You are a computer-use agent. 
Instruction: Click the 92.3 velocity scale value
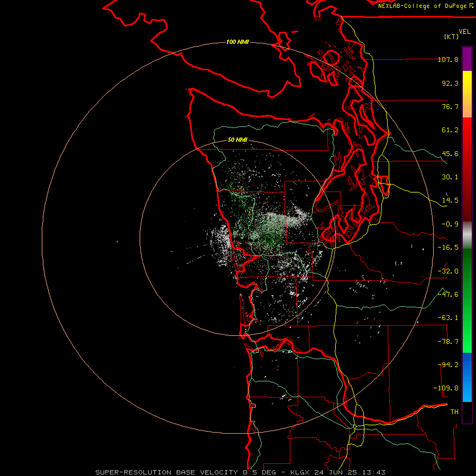point(450,83)
